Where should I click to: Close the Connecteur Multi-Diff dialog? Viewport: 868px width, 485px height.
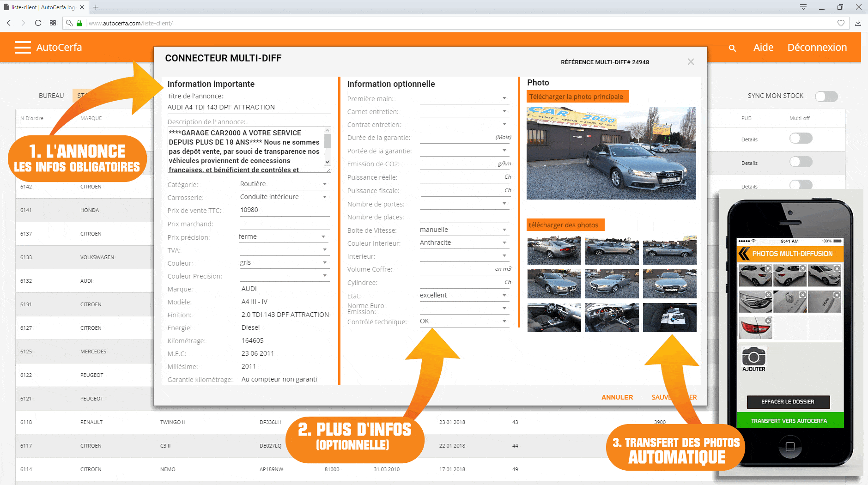pos(691,62)
